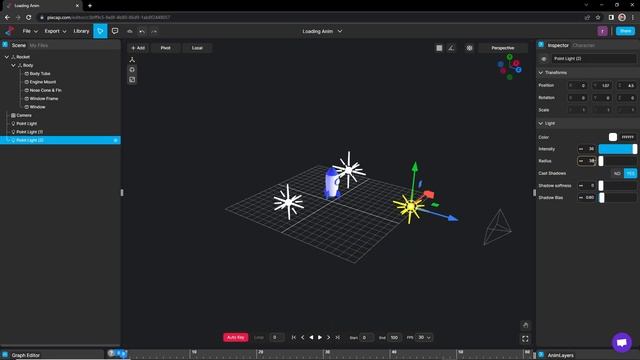640x360 pixels.
Task: Click the undo arrow icon
Action: 142,31
